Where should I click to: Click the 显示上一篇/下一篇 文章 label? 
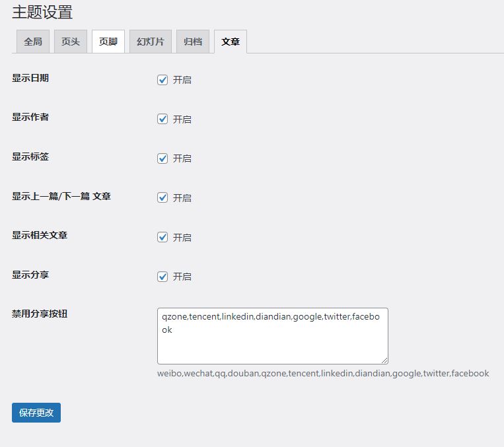61,196
